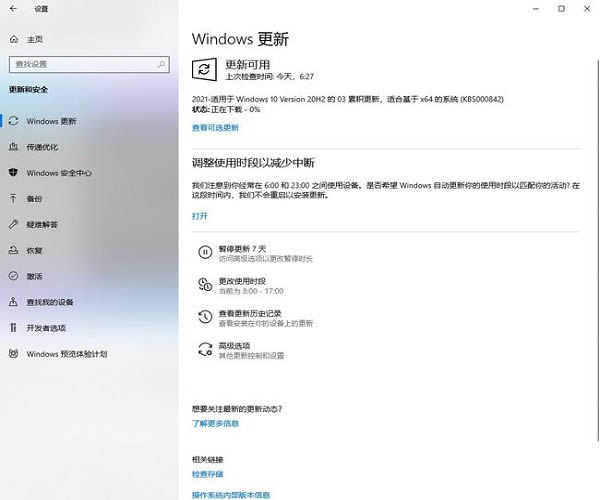This screenshot has width=600, height=500.
Task: Open Windows 安全中心 shield icon entry
Action: click(x=58, y=173)
